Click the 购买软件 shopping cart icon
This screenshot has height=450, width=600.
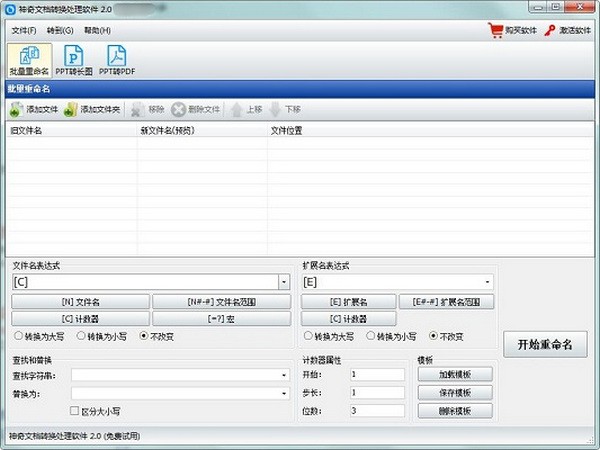point(495,30)
